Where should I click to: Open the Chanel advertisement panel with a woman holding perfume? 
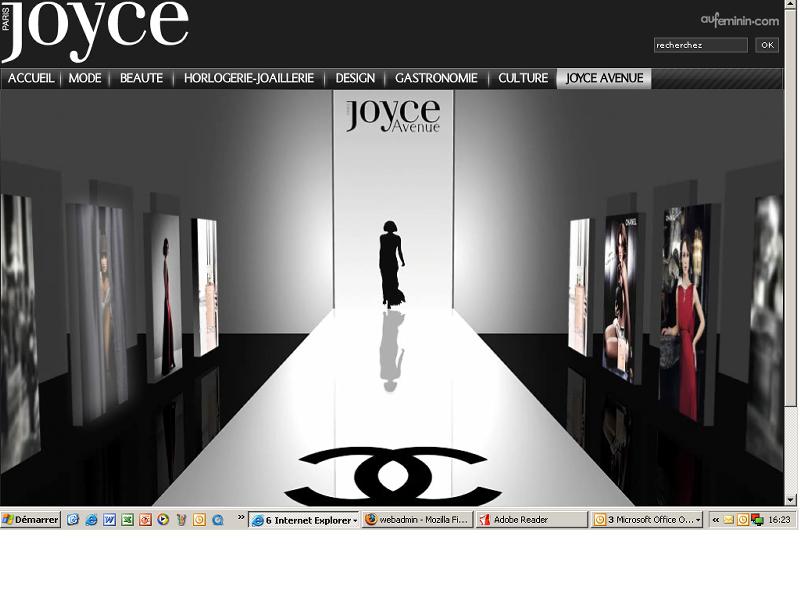(x=622, y=297)
